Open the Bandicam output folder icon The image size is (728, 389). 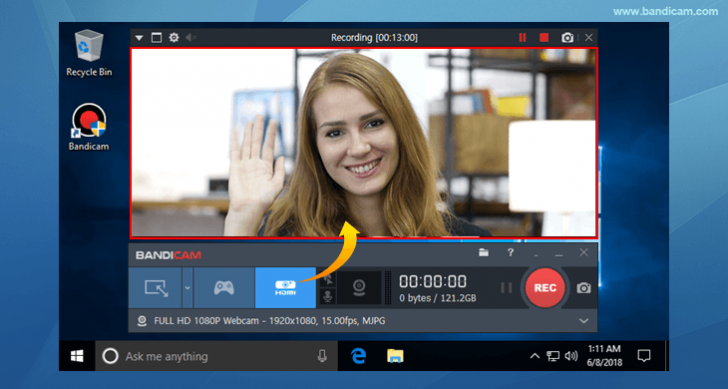point(484,253)
